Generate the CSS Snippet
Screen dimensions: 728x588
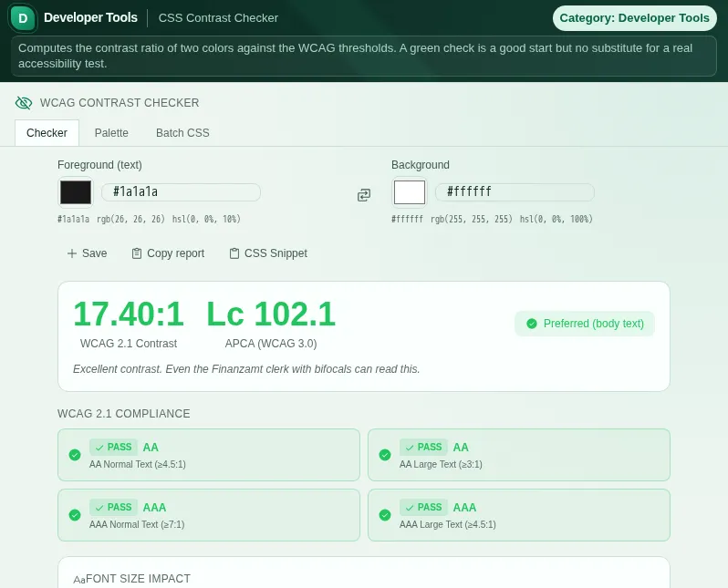tap(268, 253)
